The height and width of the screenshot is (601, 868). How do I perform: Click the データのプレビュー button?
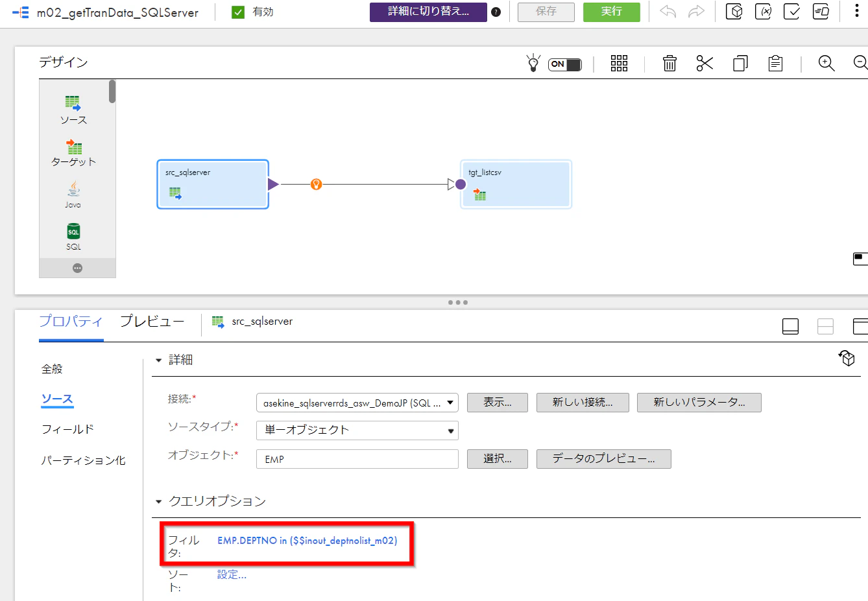pos(603,459)
